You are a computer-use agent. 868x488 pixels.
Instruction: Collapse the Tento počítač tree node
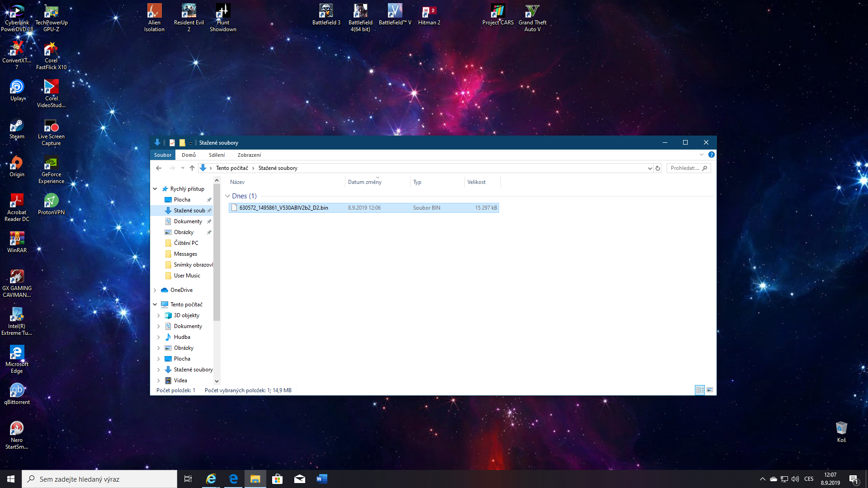point(155,305)
